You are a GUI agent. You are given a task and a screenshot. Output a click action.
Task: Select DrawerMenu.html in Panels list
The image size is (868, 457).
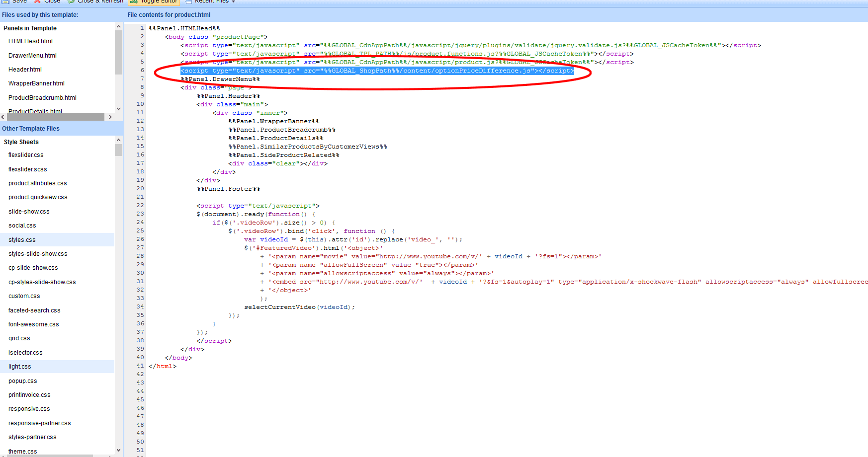coord(32,56)
